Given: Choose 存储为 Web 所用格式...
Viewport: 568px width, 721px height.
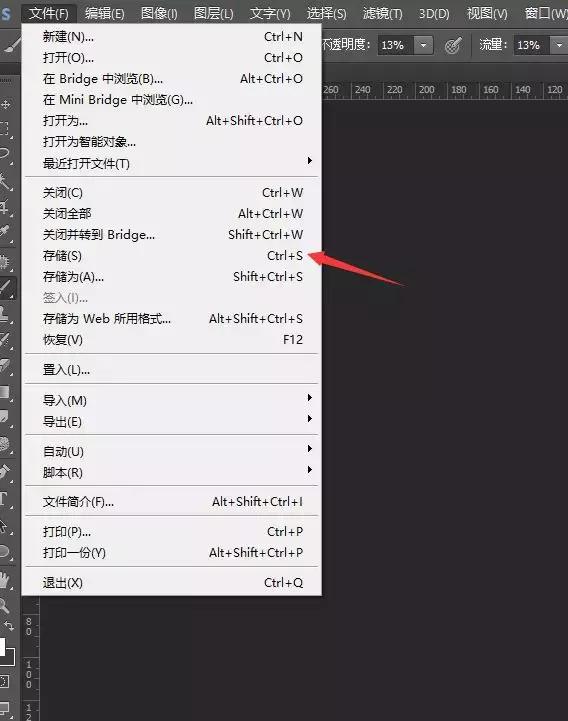Looking at the screenshot, I should coord(172,319).
